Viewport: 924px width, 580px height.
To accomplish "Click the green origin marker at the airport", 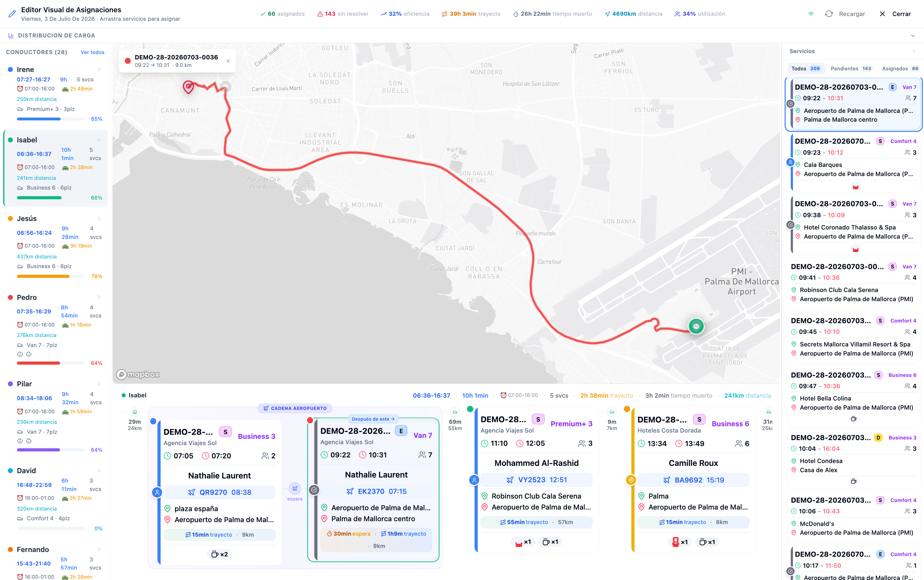I will 696,326.
